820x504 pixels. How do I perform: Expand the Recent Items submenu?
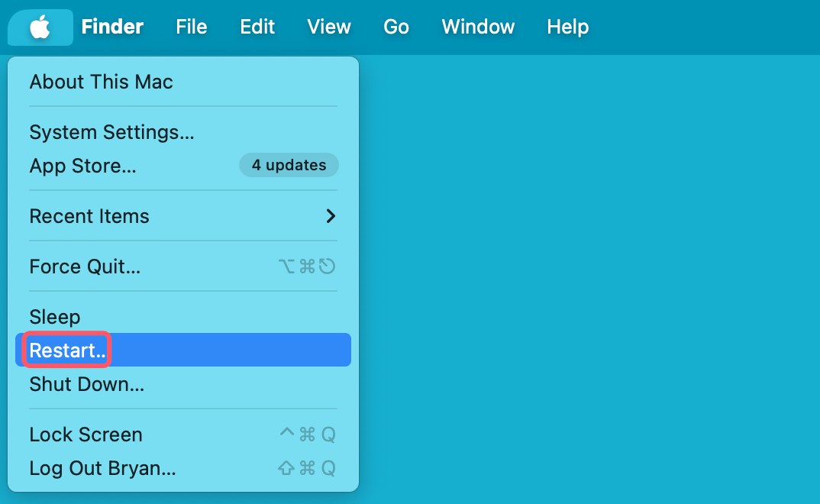89,216
